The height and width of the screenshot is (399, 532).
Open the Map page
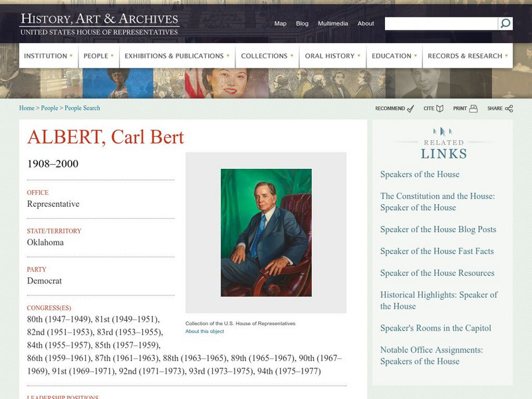point(281,23)
